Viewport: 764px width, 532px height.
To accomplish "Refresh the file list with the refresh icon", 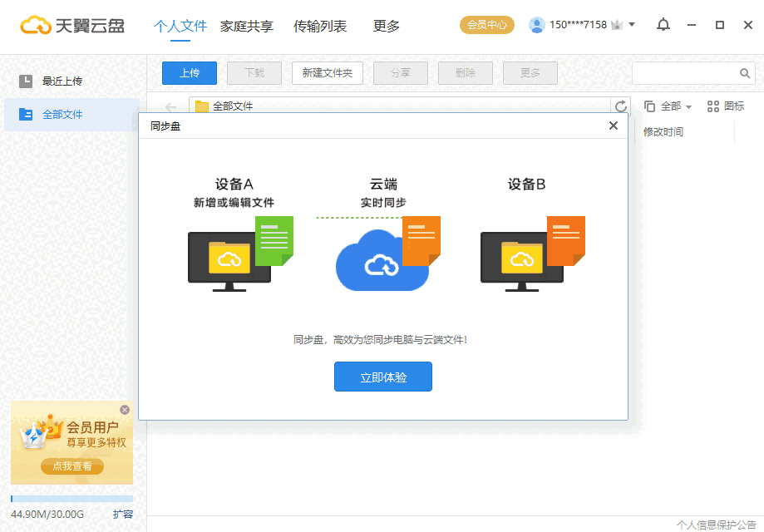I will click(620, 106).
